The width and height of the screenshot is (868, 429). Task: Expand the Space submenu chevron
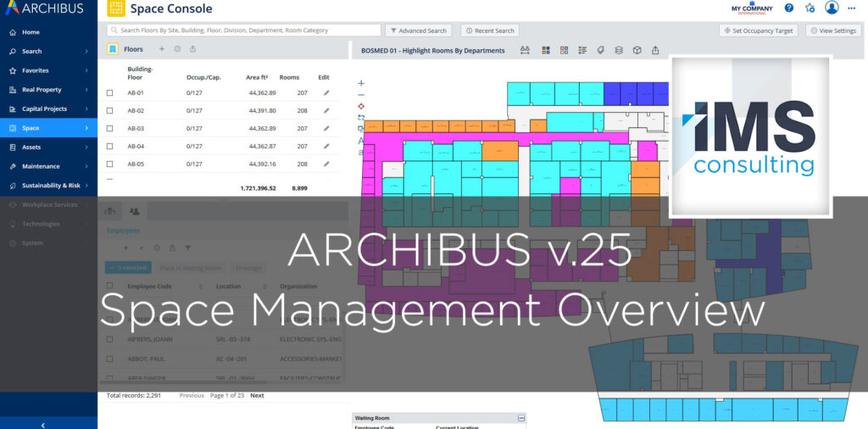(86, 128)
